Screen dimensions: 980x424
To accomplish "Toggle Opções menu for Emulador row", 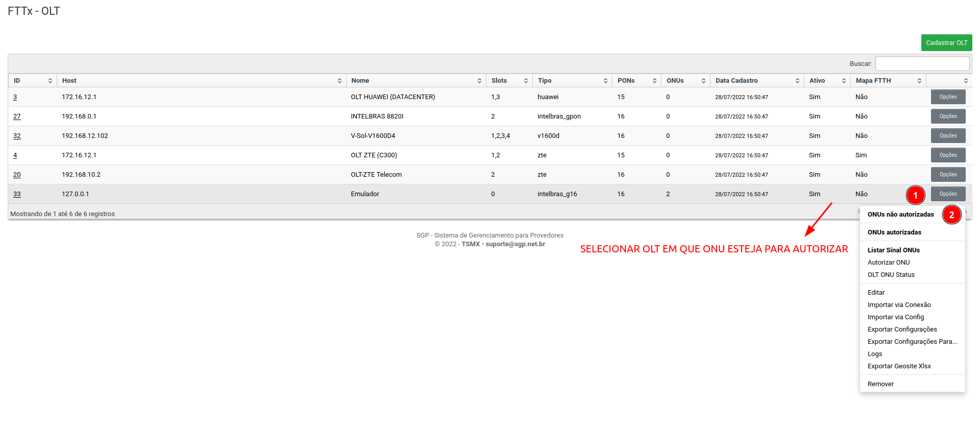I will tap(948, 194).
